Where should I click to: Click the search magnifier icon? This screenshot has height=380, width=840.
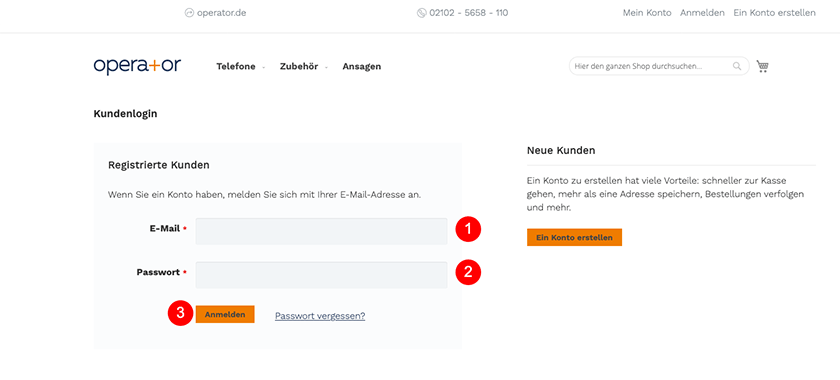coord(737,66)
